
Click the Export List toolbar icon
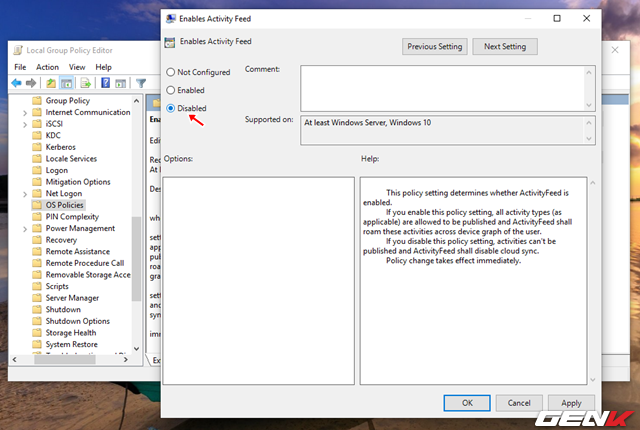[86, 83]
